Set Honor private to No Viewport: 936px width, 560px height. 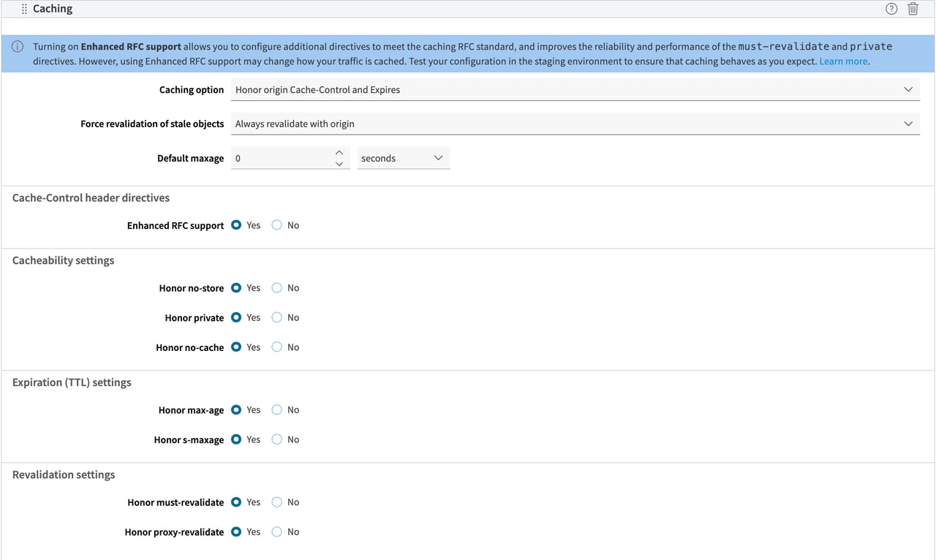coord(276,317)
